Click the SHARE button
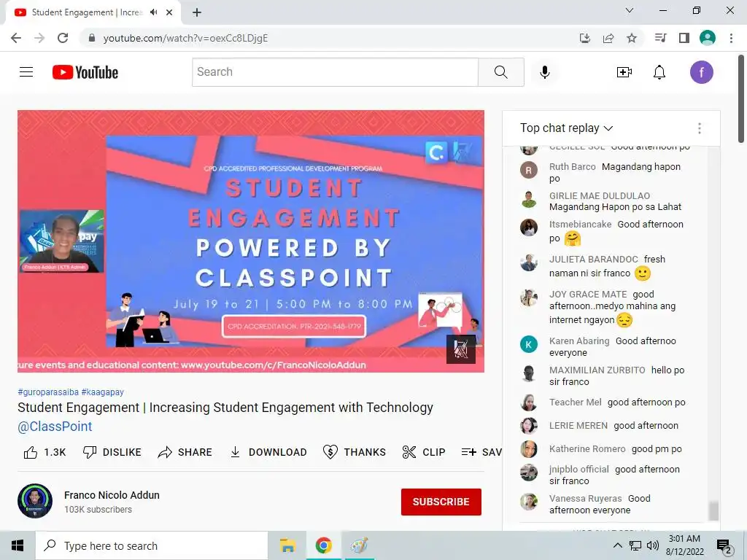This screenshot has height=560, width=747. 185,452
